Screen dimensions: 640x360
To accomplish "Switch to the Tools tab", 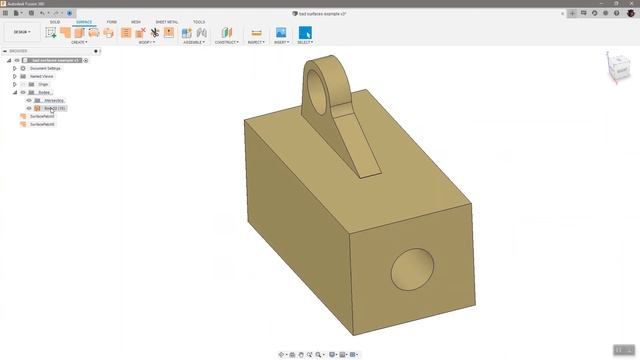I will click(x=199, y=22).
